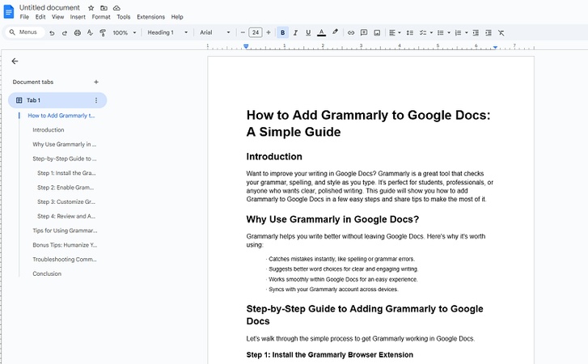Jump to 'Step 2: Enable Gram...' outline item

pos(66,188)
